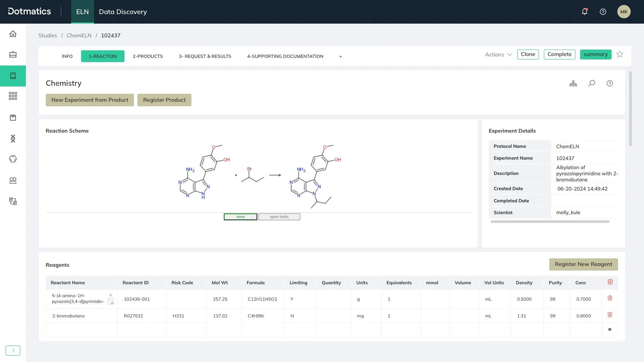Click the 0.7000 conc value
Image resolution: width=644 pixels, height=362 pixels.
pos(583,299)
